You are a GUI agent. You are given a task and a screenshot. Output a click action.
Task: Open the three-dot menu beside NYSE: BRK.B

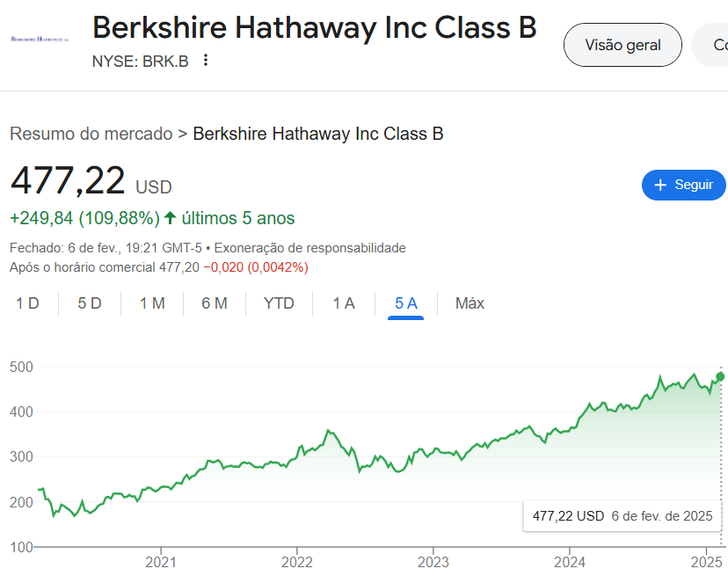point(206,60)
